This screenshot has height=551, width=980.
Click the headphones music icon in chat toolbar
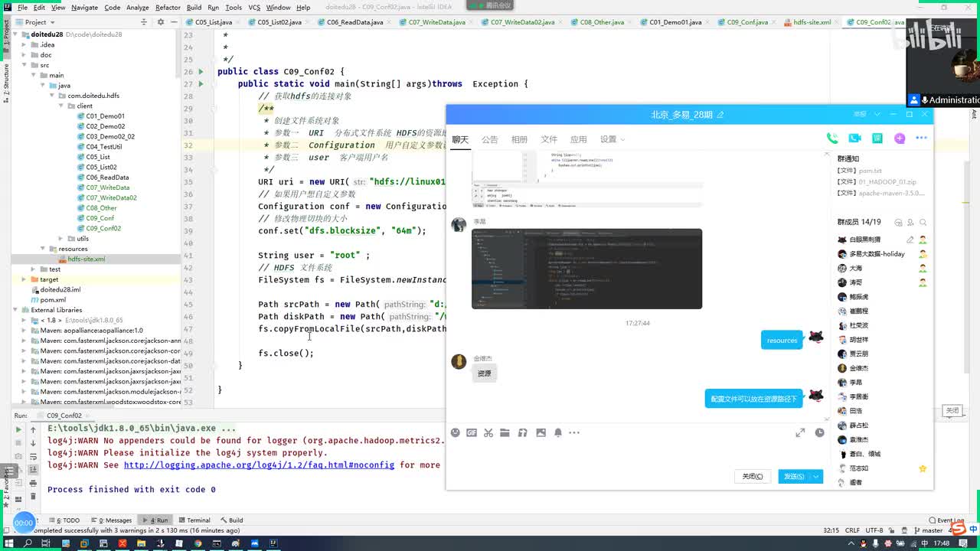click(x=523, y=433)
